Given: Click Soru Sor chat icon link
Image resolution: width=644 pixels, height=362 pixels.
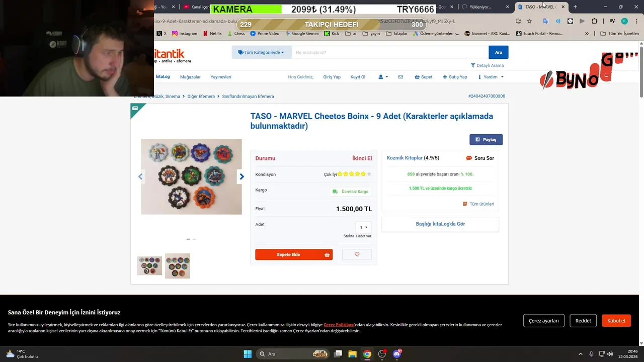Looking at the screenshot, I should point(480,158).
